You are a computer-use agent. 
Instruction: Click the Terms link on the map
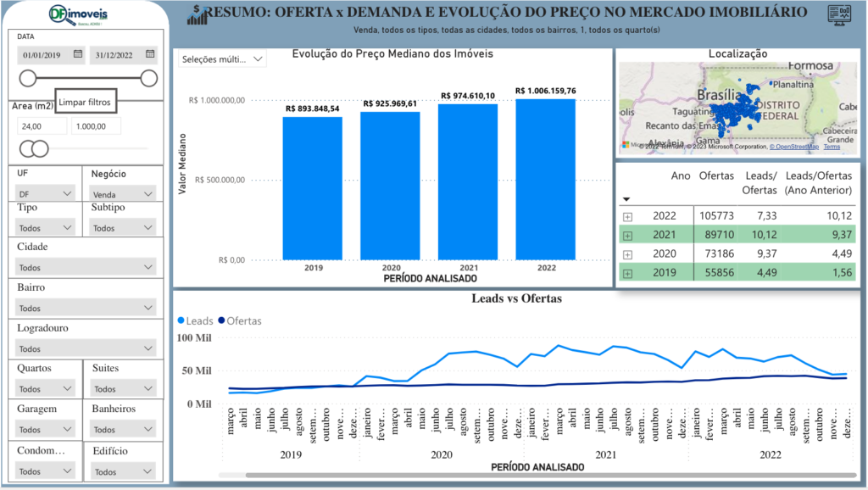pyautogui.click(x=832, y=147)
